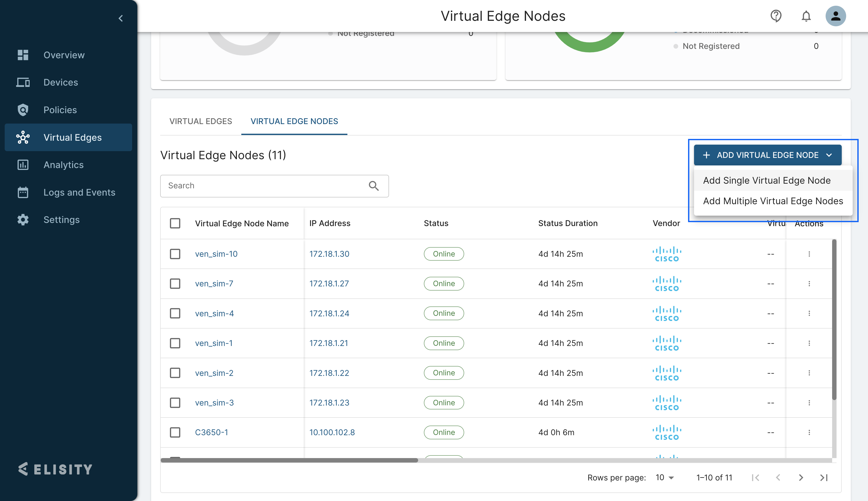Open the ven_sim-4 node link
The image size is (868, 501).
point(214,313)
